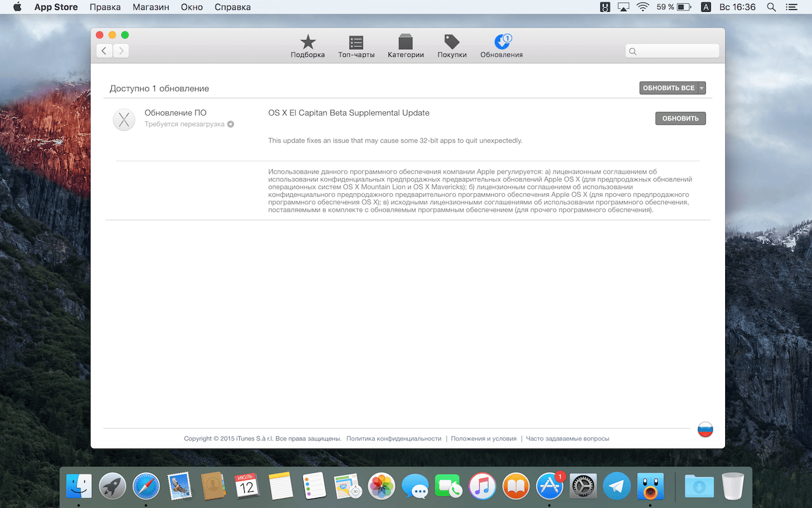Open Положения и условия link
Viewport: 812px width, 508px height.
click(x=483, y=439)
